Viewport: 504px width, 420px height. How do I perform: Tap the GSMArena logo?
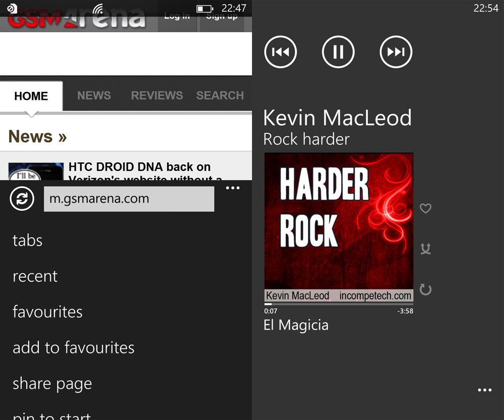pyautogui.click(x=77, y=19)
